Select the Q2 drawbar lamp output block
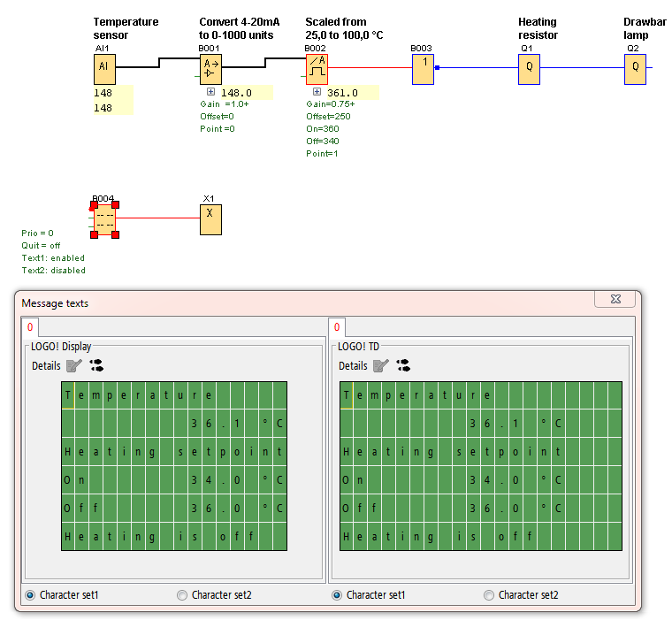Image resolution: width=672 pixels, height=620 pixels. coord(635,69)
